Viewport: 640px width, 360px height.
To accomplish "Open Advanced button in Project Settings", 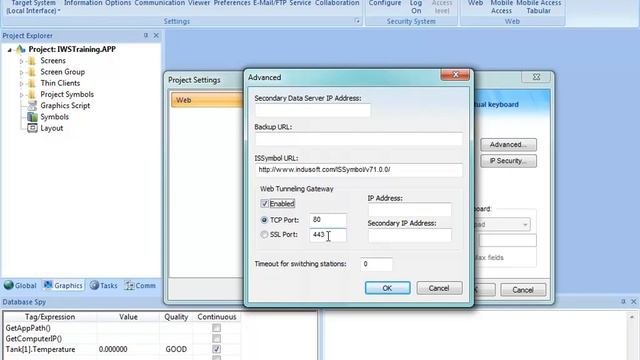I will 508,144.
